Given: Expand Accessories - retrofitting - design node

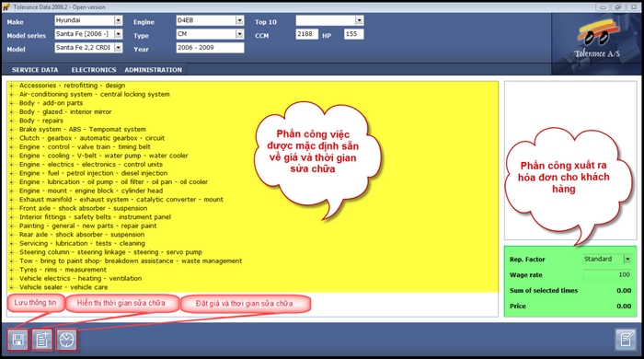Looking at the screenshot, I should (x=11, y=86).
